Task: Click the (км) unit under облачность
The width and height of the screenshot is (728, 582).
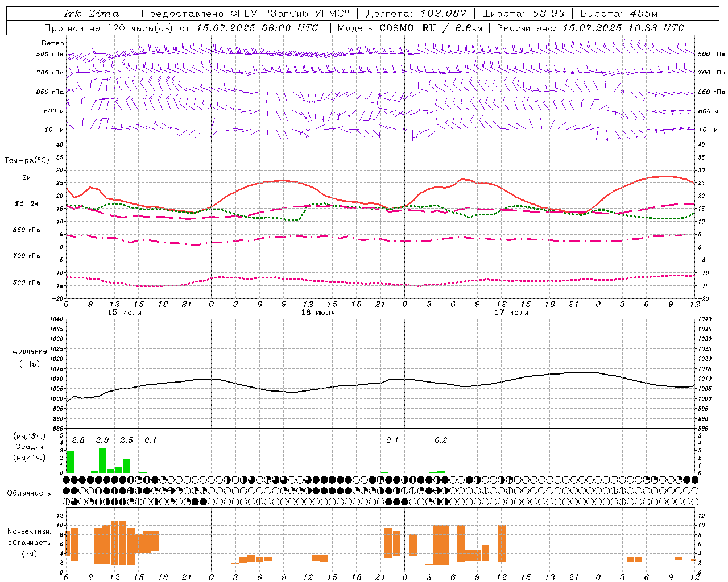Action: click(29, 554)
